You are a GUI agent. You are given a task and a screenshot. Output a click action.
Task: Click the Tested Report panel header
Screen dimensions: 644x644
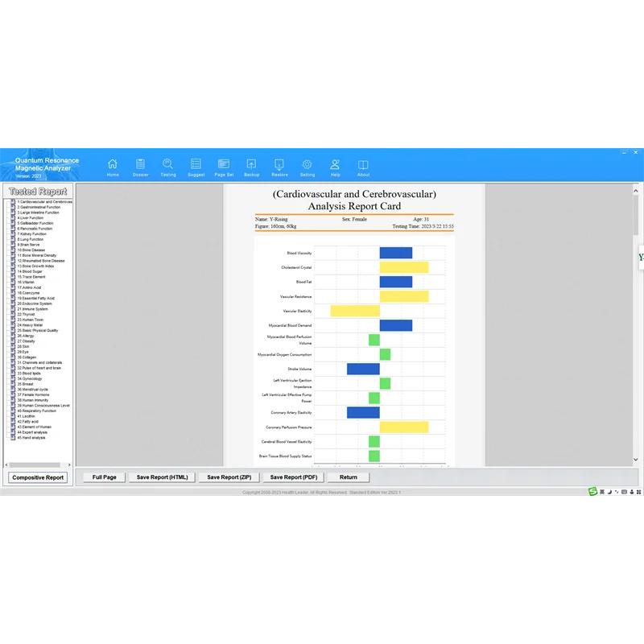click(38, 192)
